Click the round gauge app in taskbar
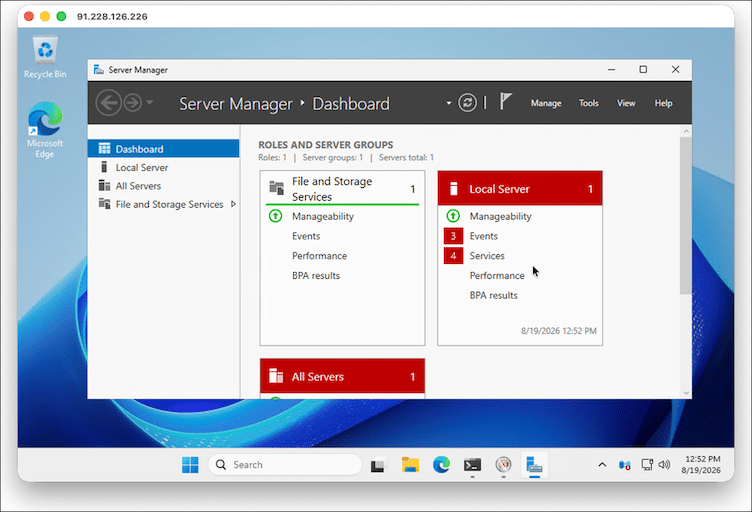Screen dimensions: 752x512 pyautogui.click(x=503, y=465)
